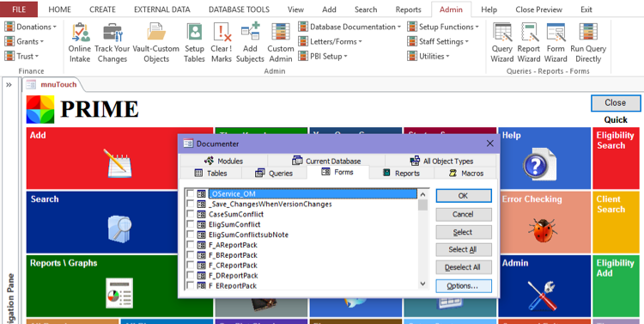Screen dimensions: 644x324
Task: Open the Online Intake tool
Action: (x=80, y=43)
